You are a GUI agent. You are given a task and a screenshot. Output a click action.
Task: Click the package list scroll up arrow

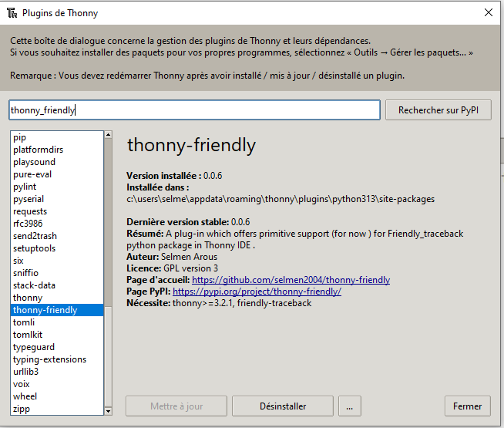coord(109,135)
